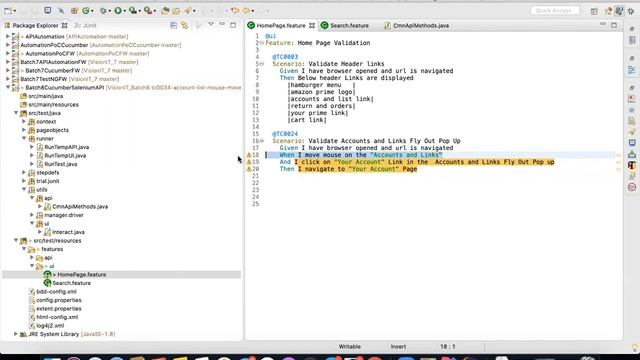Close the HomePage.feature editor tab

312,25
